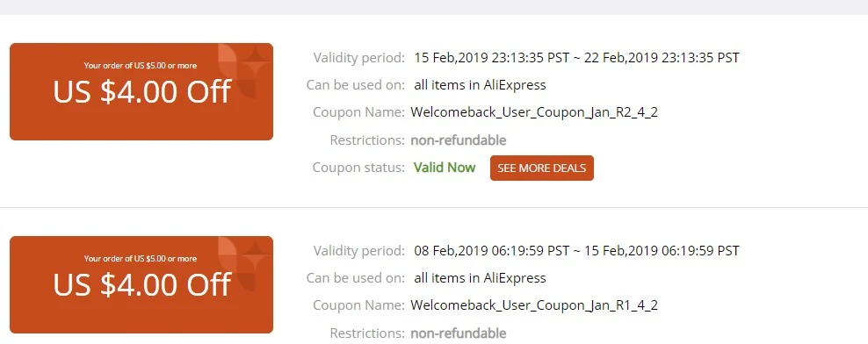Select the first US $4.00 Off coupon card

click(141, 92)
